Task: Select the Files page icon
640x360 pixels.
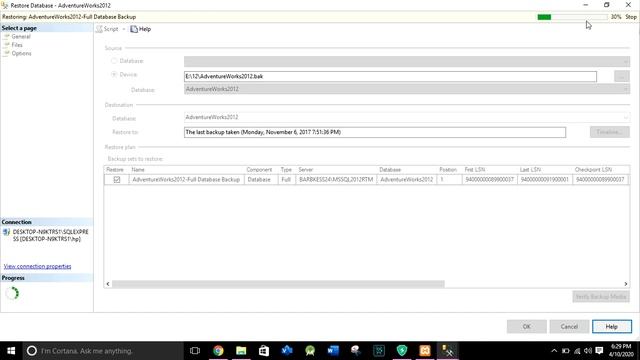Action: click(x=7, y=45)
